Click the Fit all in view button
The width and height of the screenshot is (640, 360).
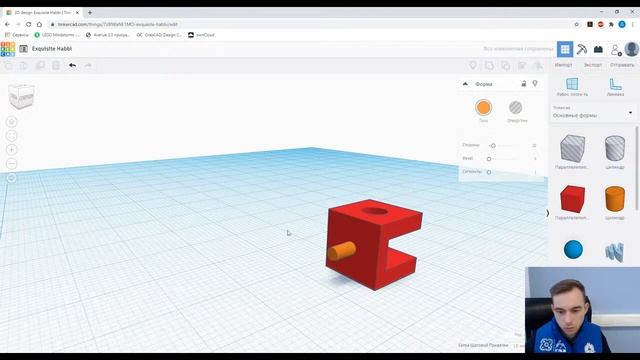tap(12, 136)
